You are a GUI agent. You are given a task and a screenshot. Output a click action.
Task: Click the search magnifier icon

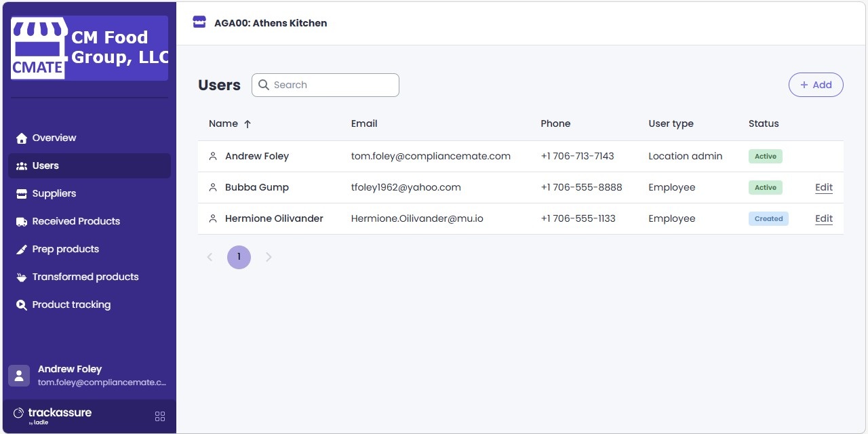[264, 85]
